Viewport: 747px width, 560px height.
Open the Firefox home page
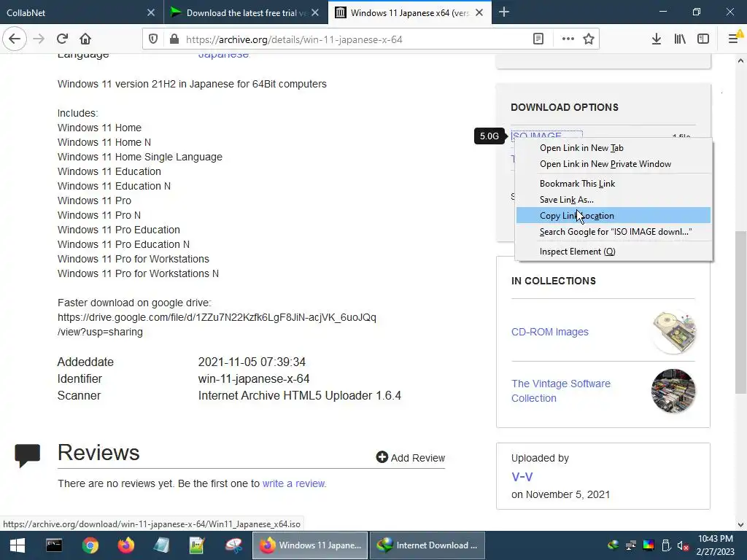tap(85, 39)
